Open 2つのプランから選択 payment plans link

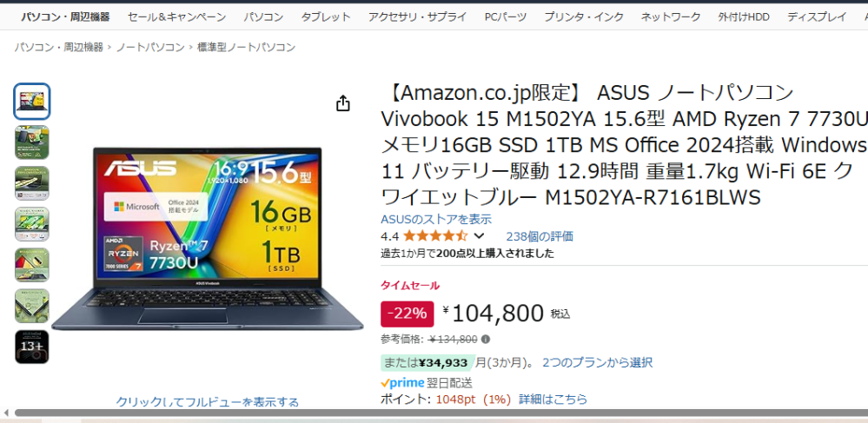597,363
